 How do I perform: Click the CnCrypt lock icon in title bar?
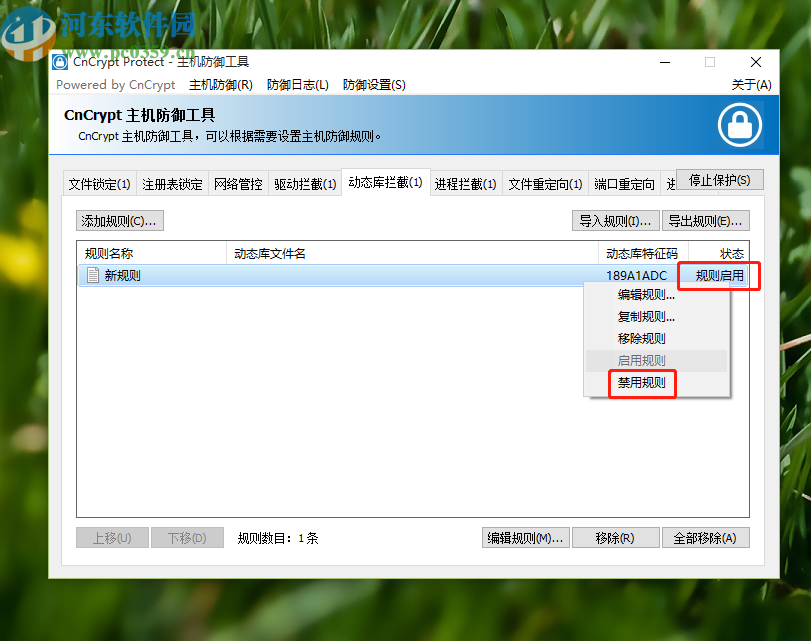(x=60, y=62)
